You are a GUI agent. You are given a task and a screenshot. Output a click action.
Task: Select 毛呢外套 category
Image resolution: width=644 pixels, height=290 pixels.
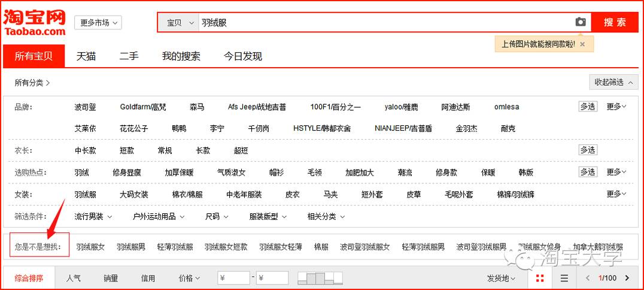[x=459, y=194]
